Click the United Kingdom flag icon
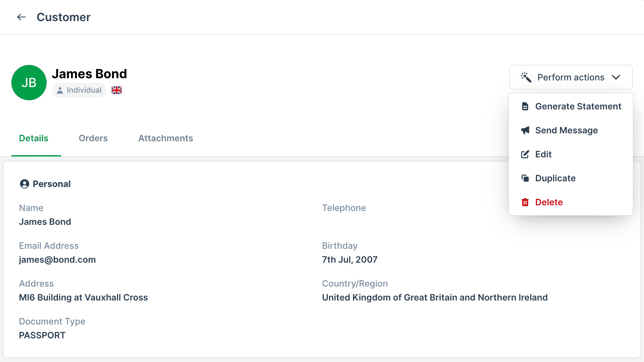Viewport: 644px width, 362px height. 117,90
